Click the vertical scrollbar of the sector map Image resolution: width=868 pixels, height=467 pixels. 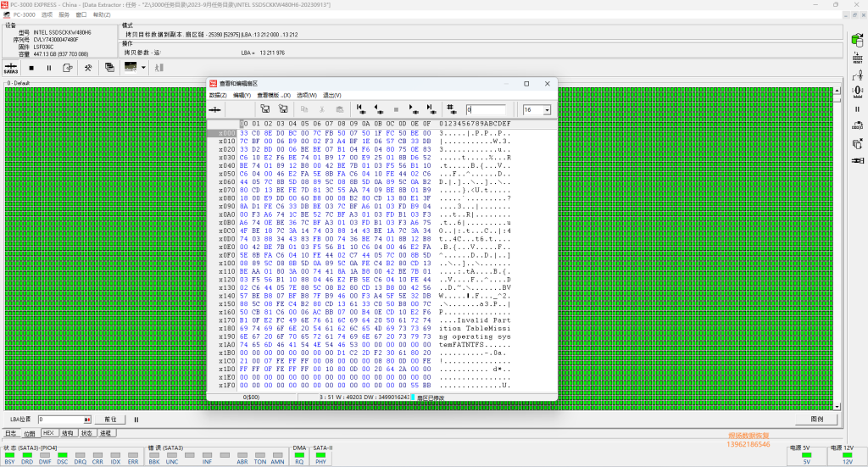[837, 248]
